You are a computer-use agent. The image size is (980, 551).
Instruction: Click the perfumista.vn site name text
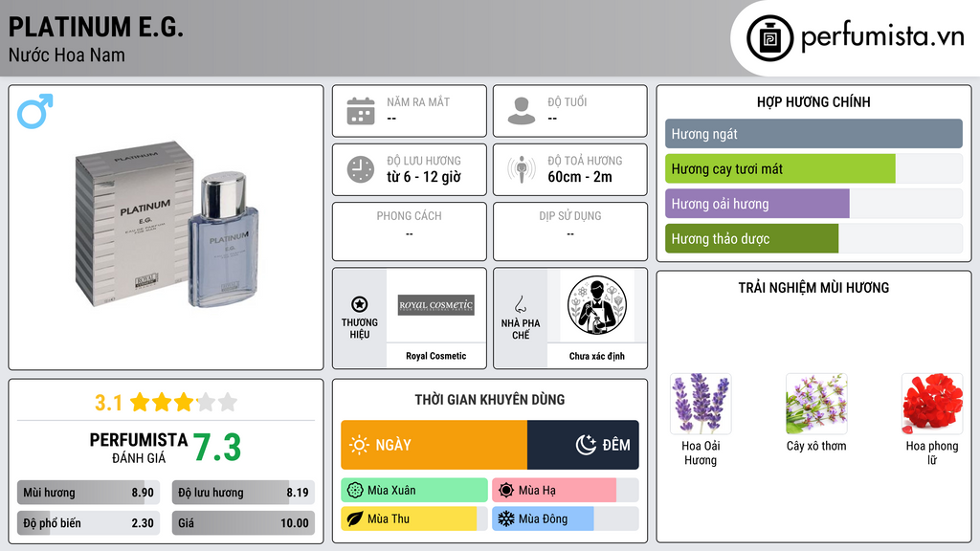(882, 36)
